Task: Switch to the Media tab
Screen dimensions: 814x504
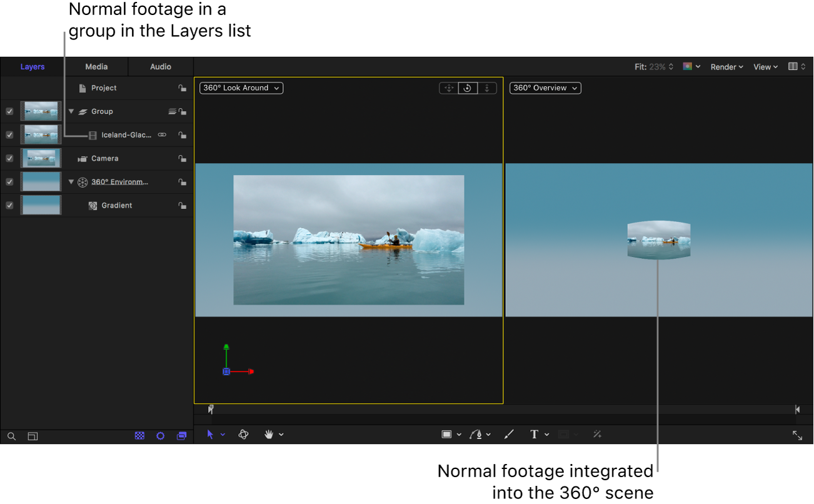Action: (x=96, y=66)
